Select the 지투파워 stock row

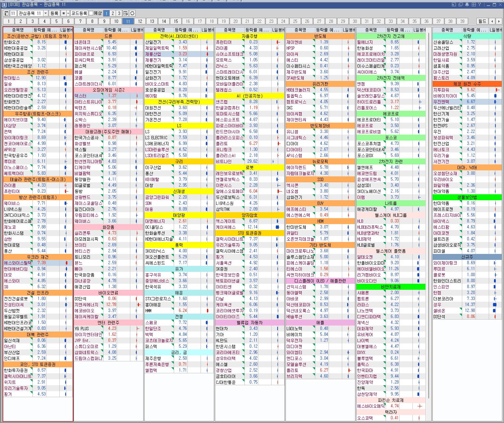coord(467,90)
